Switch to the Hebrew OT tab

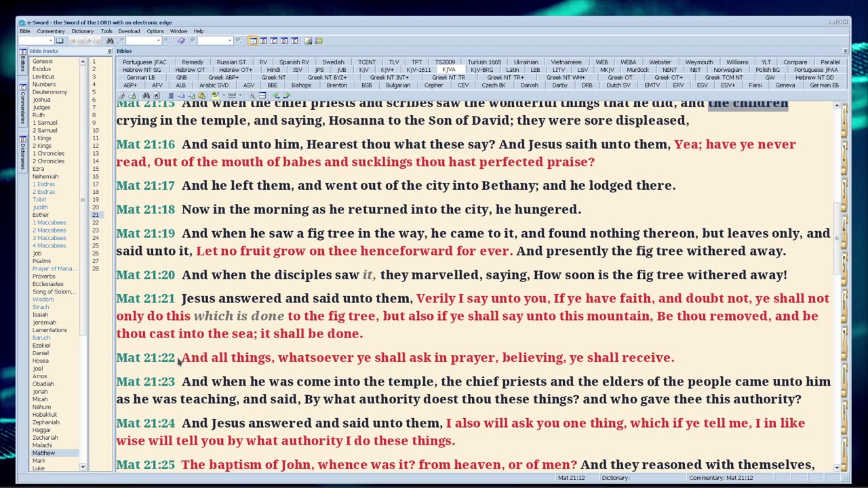click(x=190, y=70)
